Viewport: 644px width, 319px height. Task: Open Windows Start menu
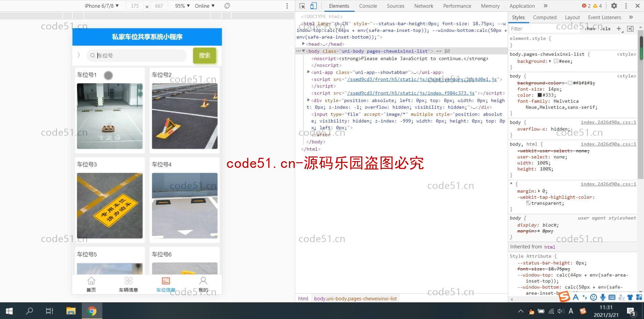(9, 311)
